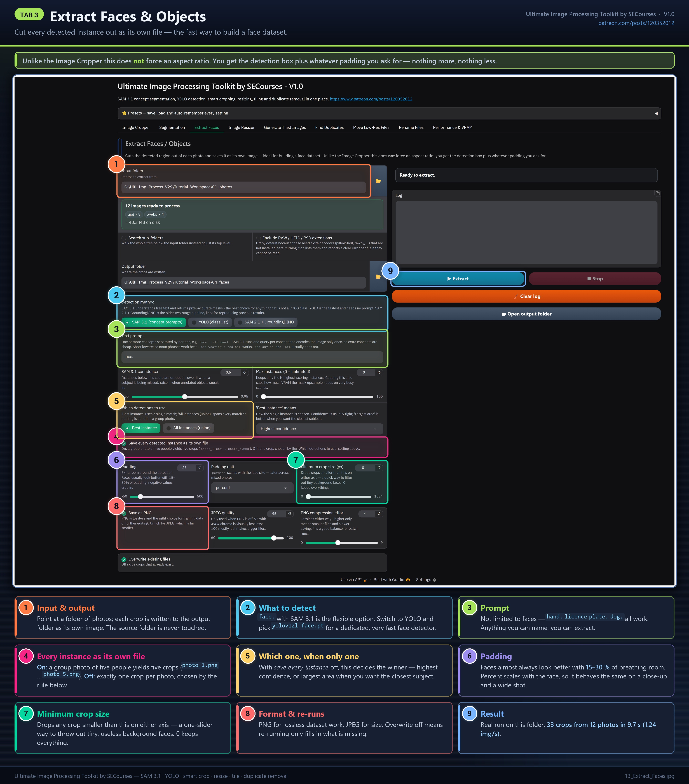Switch to the Rename Files tab

[411, 128]
